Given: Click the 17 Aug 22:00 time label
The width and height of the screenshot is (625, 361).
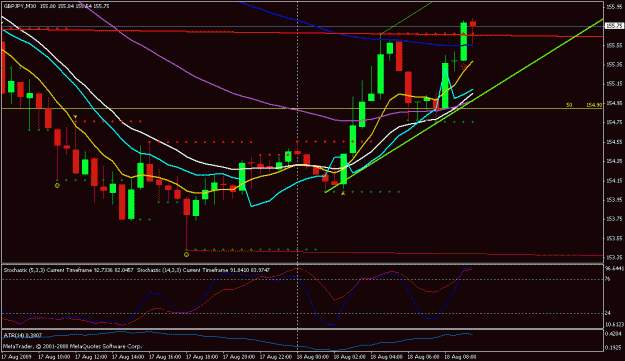Looking at the screenshot, I should 276,357.
